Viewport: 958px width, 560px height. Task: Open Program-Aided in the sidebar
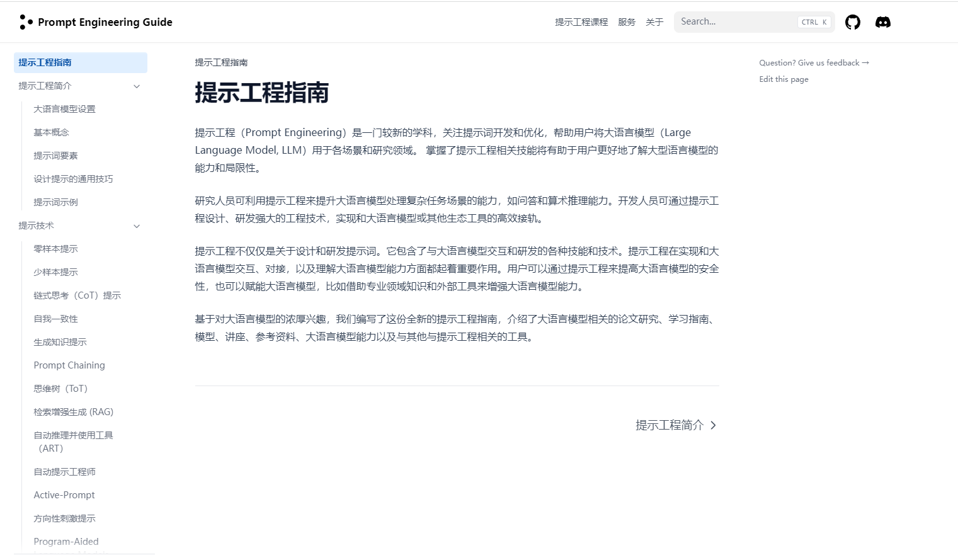point(66,542)
